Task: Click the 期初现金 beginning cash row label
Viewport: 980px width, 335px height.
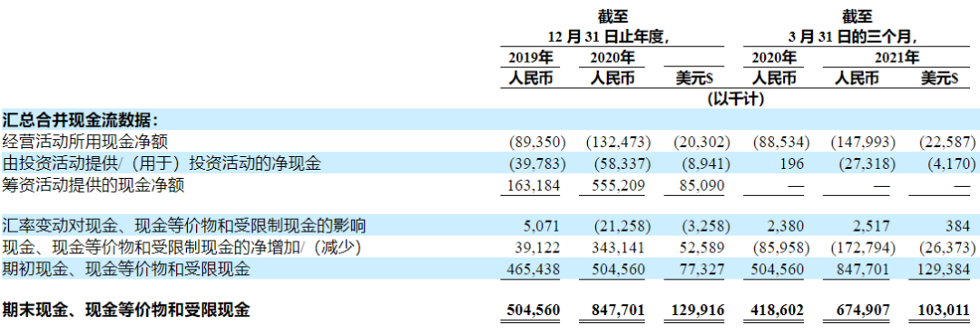Action: [x=126, y=270]
